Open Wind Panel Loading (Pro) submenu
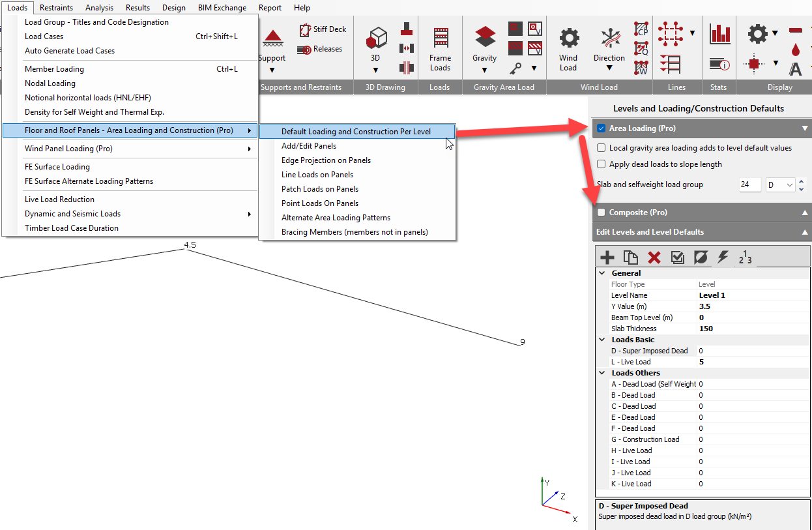 pos(130,149)
